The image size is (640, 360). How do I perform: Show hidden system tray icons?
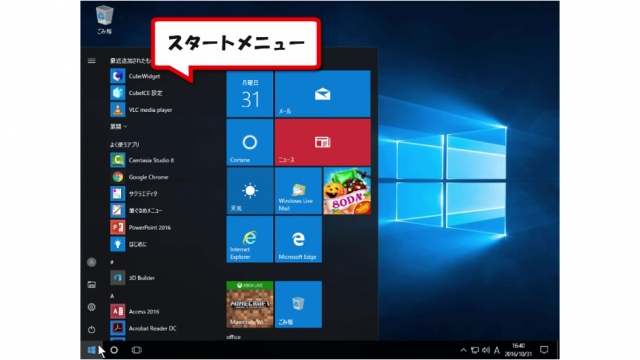[x=463, y=350]
